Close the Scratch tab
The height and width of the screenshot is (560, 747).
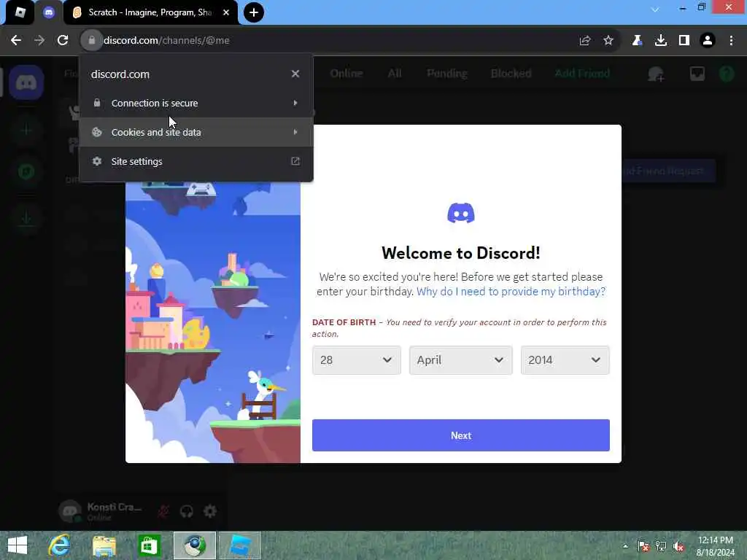226,12
